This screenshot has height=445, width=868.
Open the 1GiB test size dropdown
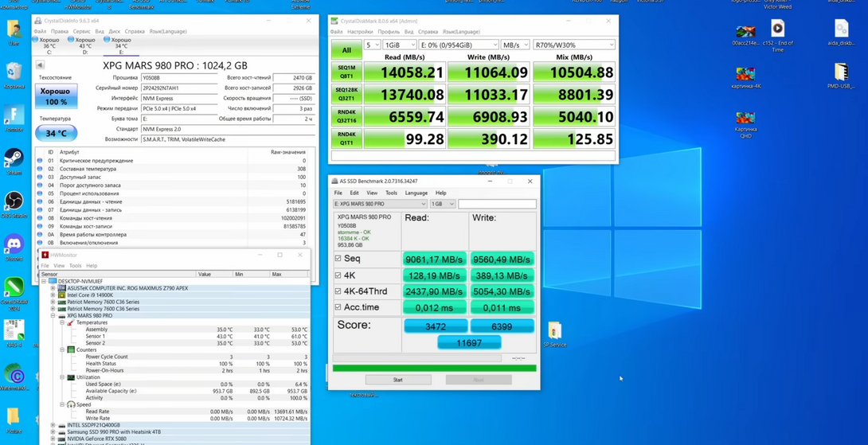click(x=400, y=45)
